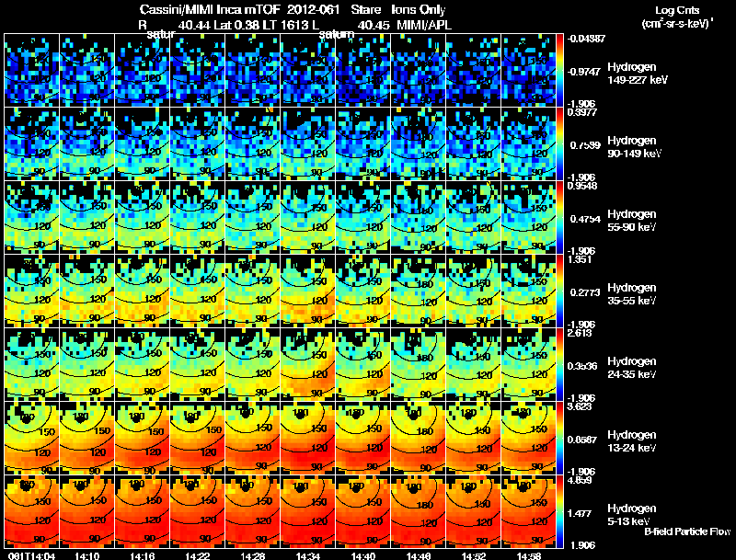The width and height of the screenshot is (736, 560).
Task: Open the 14:22 panel in 13-24 keV row
Action: tap(198, 438)
